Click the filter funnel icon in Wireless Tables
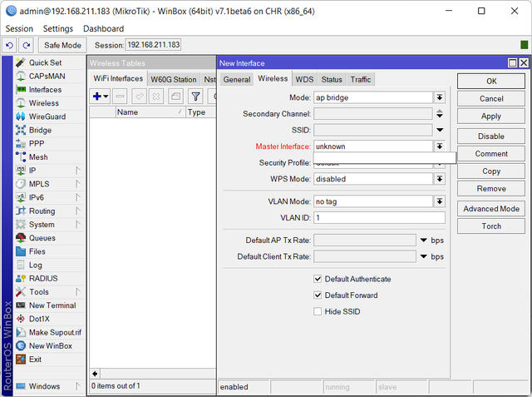532x397 pixels. point(195,97)
